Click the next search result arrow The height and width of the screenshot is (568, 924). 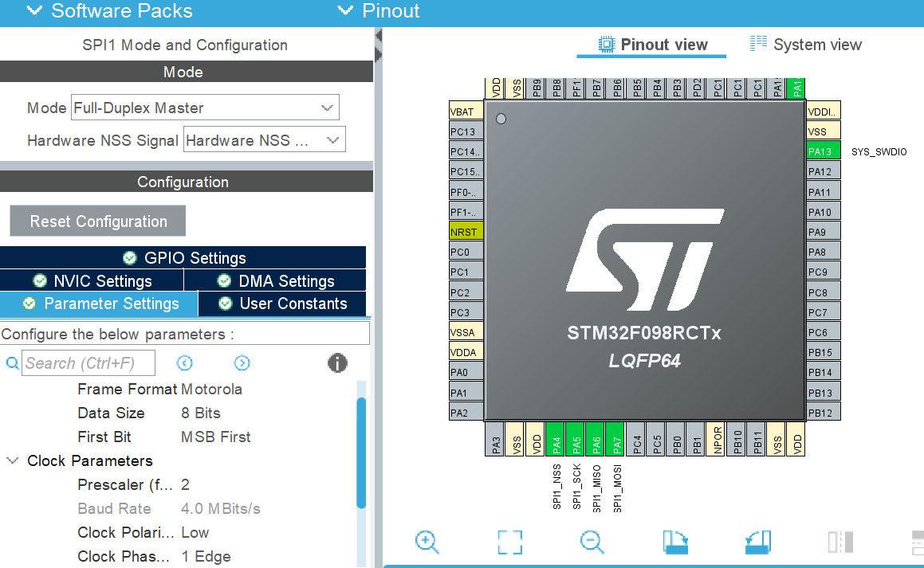242,362
